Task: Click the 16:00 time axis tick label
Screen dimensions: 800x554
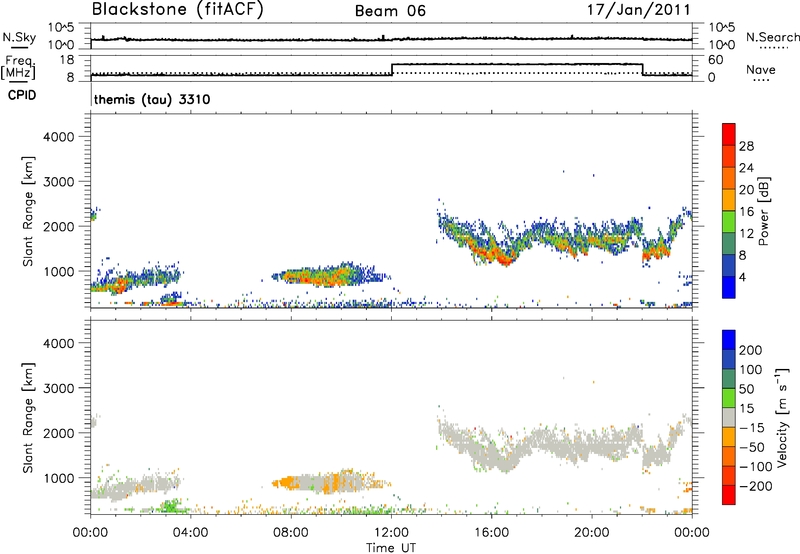Action: [491, 533]
